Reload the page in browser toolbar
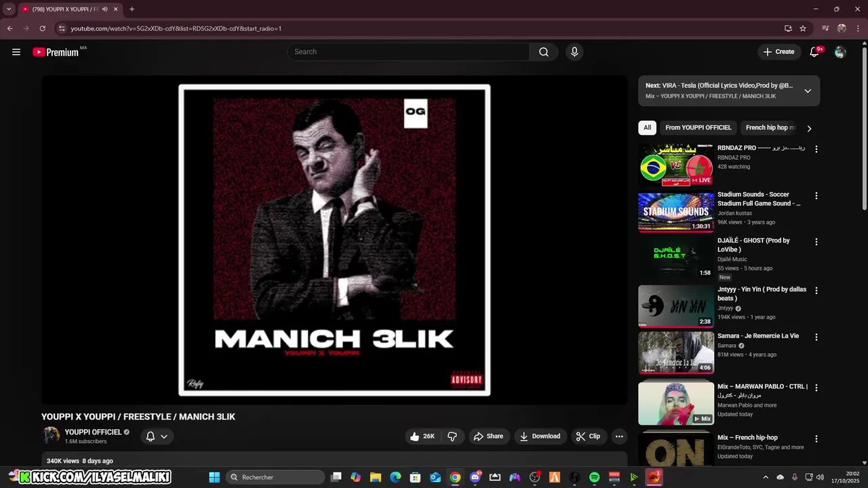This screenshot has width=868, height=488. pyautogui.click(x=42, y=28)
